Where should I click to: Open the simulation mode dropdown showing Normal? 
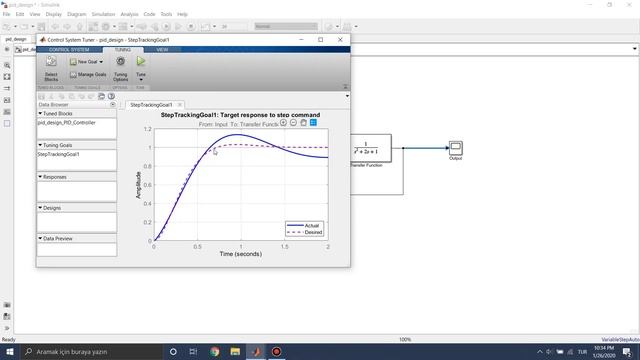(286, 26)
